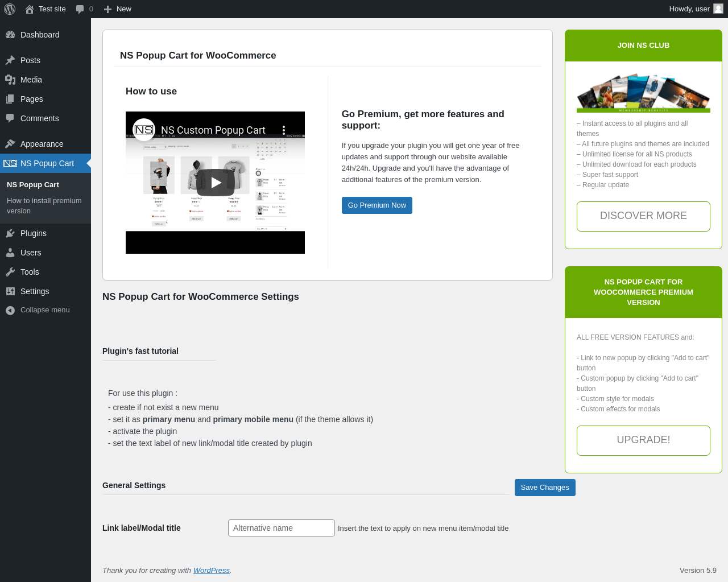The height and width of the screenshot is (582, 728).
Task: Click the Plugin's fast tutorial heading
Action: (140, 351)
